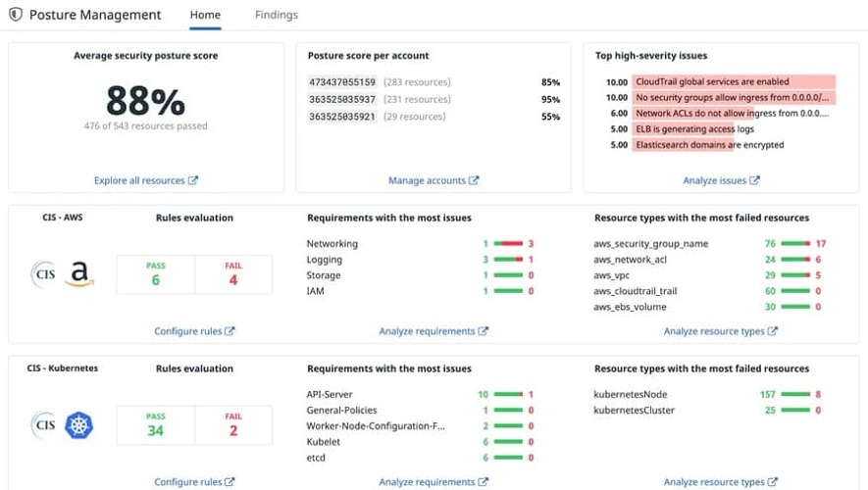Click the Kubernetes FAIL 2 count box

[233, 424]
